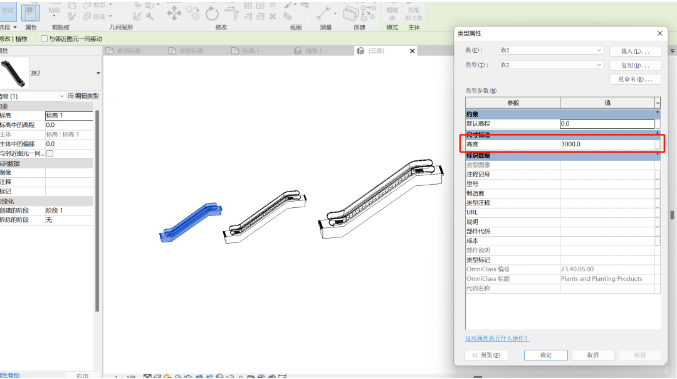This screenshot has width=677, height=379.
Task: Open 'what do these properties do' help link
Action: click(x=497, y=338)
